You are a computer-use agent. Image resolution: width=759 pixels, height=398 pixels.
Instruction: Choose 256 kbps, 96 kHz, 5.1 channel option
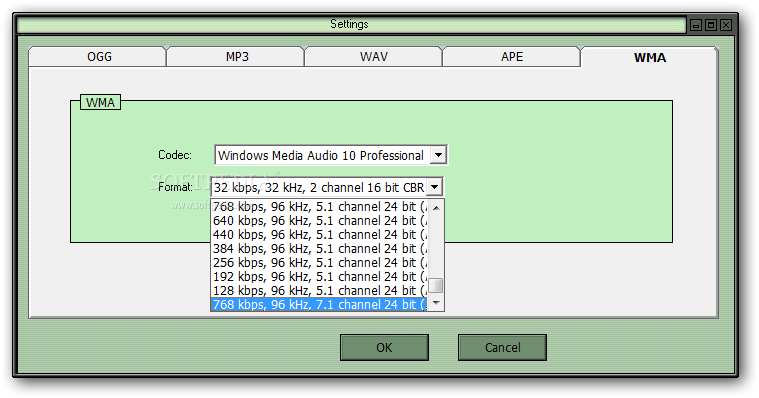(x=320, y=263)
